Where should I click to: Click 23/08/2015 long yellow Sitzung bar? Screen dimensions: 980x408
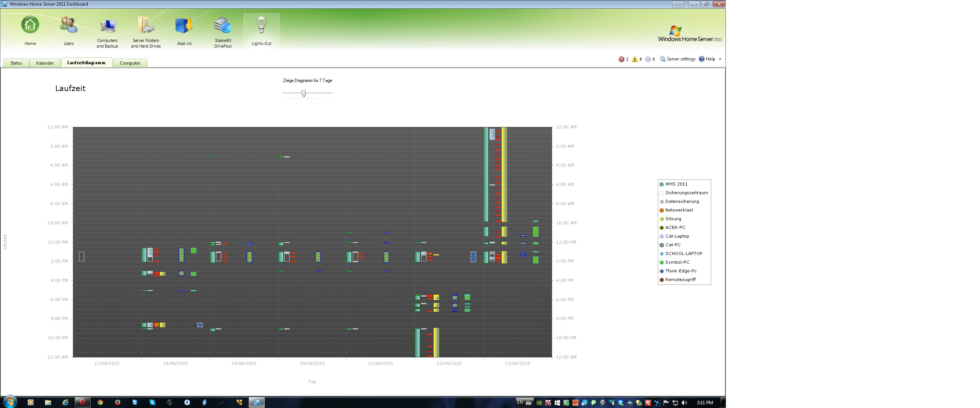pyautogui.click(x=504, y=175)
